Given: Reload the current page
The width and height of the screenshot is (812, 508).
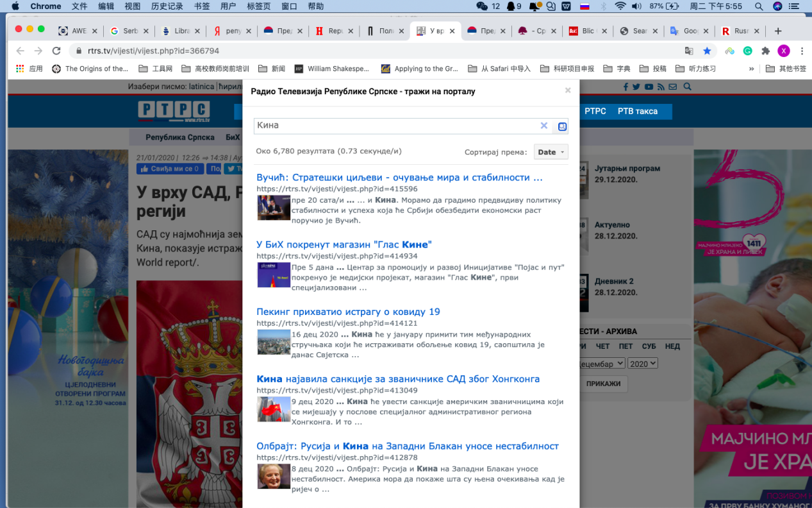Looking at the screenshot, I should (x=56, y=51).
